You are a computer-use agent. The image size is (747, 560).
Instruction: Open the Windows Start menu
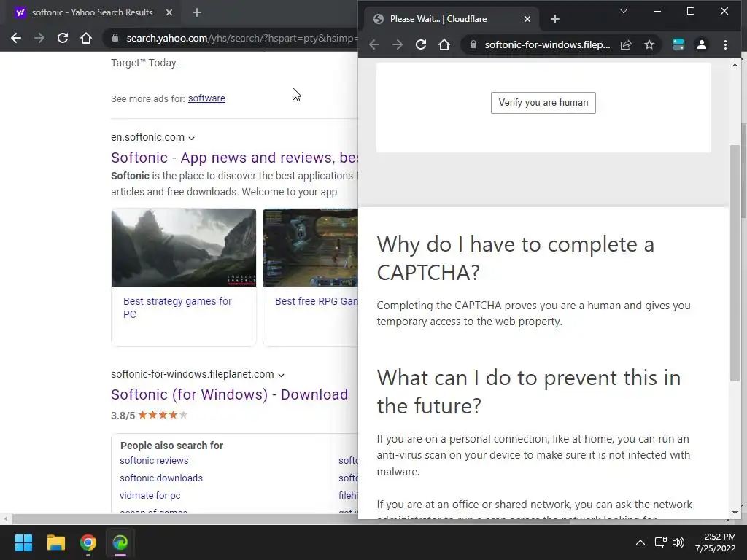pyautogui.click(x=23, y=542)
